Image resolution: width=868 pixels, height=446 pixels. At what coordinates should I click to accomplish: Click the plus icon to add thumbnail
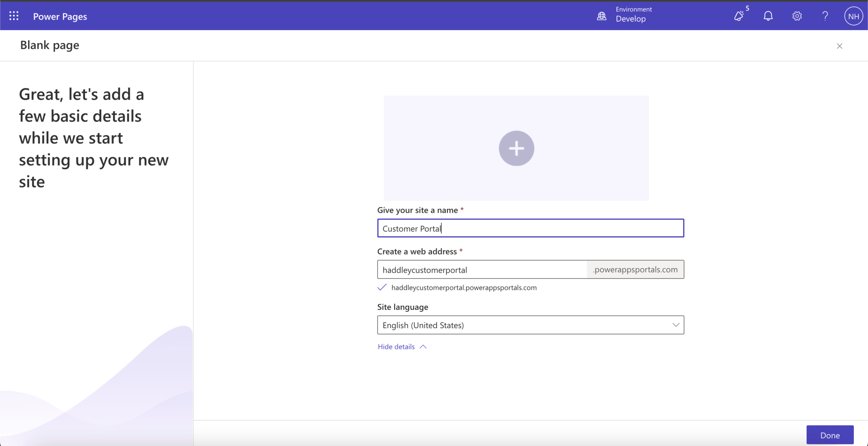pyautogui.click(x=516, y=148)
